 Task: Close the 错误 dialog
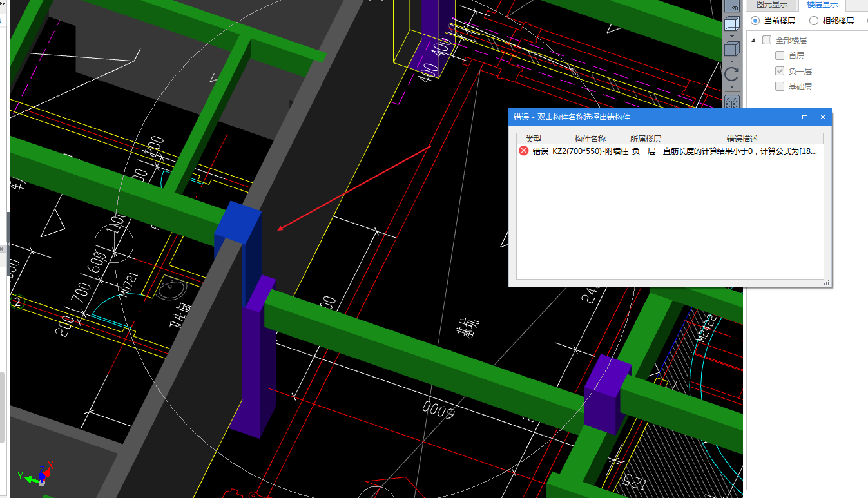(x=823, y=117)
